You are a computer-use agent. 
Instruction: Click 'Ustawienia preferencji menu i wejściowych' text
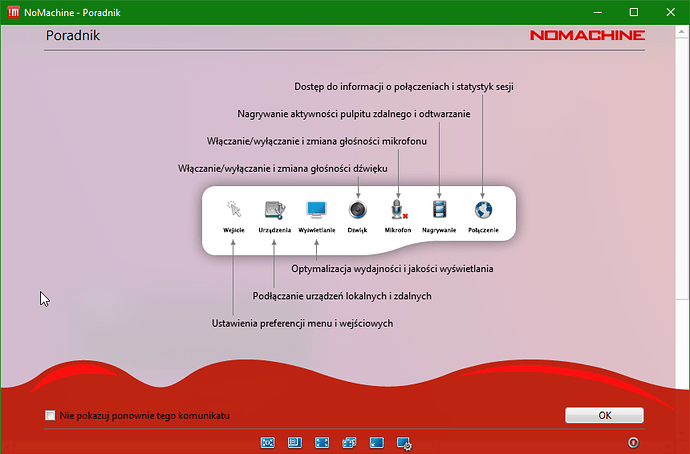point(302,323)
